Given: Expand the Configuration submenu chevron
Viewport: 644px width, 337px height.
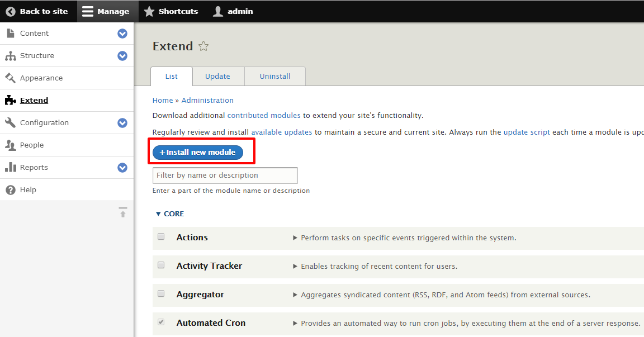Looking at the screenshot, I should pyautogui.click(x=122, y=123).
